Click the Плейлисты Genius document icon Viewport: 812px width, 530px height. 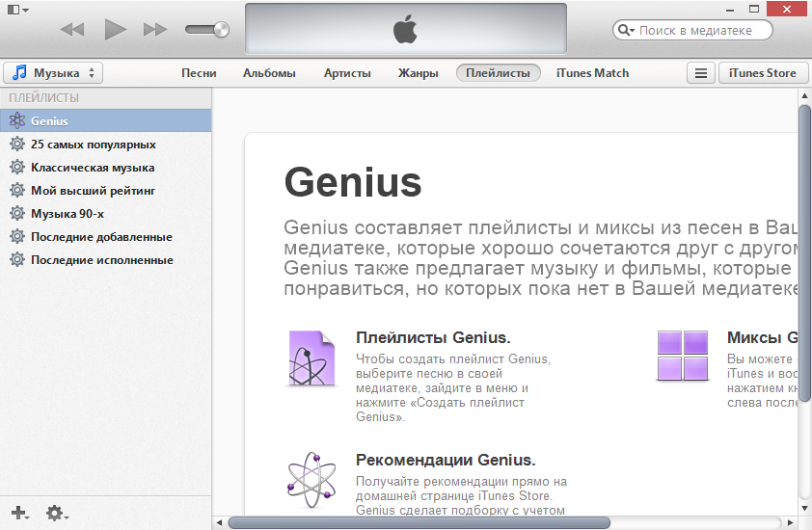click(311, 358)
